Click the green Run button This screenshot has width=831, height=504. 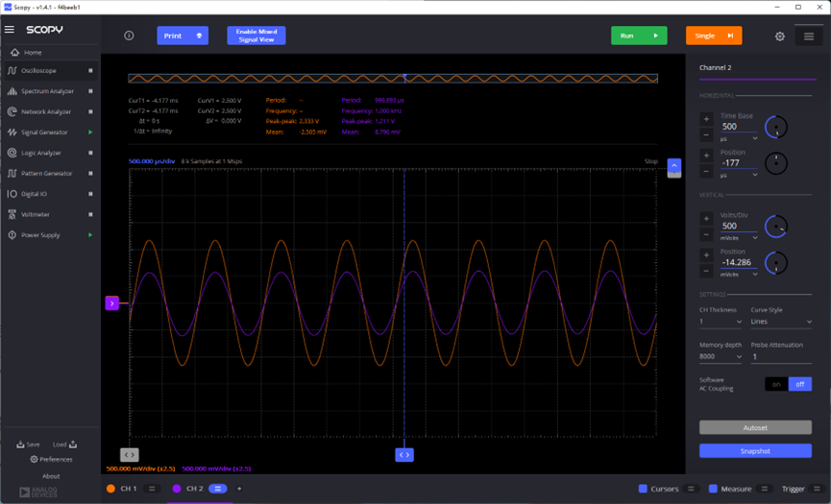[x=639, y=36]
